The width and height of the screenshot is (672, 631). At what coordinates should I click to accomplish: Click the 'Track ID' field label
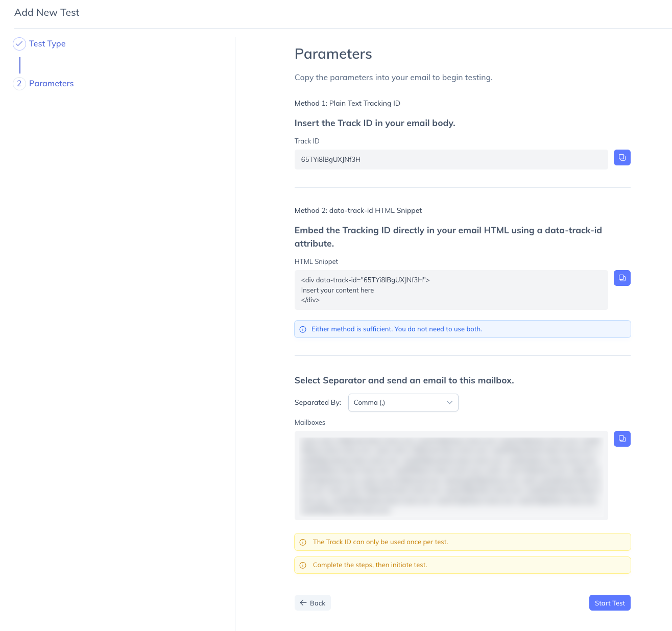click(x=307, y=141)
